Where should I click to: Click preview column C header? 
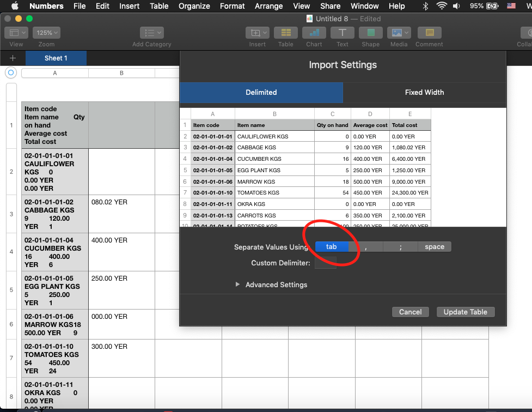tap(333, 114)
